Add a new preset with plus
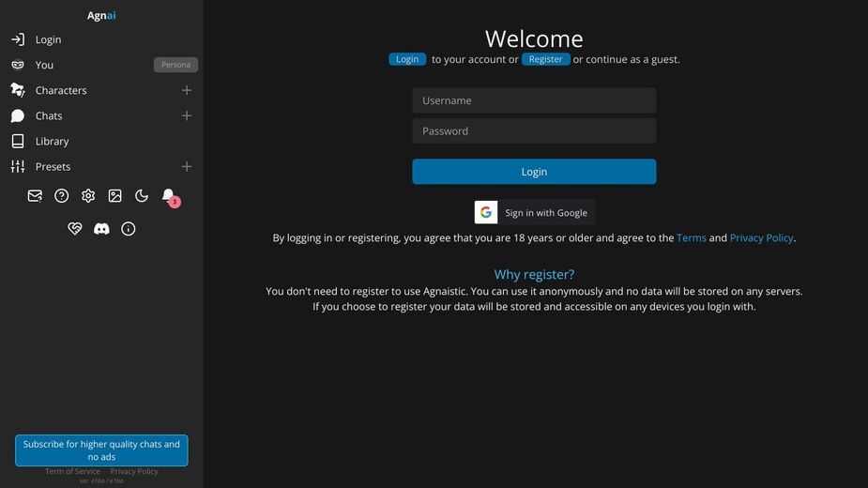Viewport: 868px width, 488px height. [x=187, y=167]
